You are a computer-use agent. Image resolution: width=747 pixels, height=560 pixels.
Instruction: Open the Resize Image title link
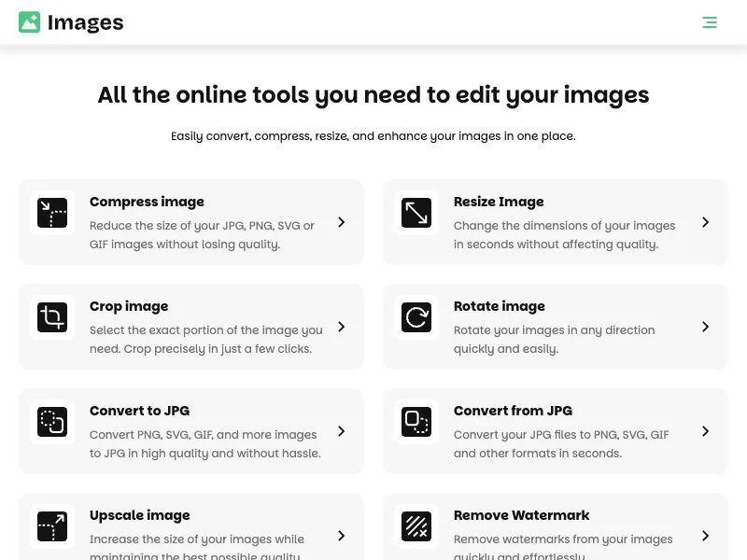tap(499, 202)
